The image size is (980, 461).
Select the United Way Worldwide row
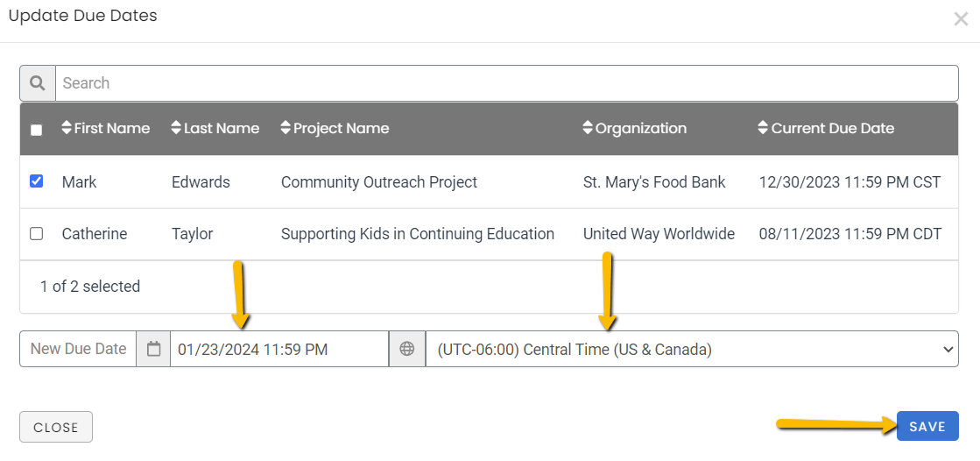tap(659, 234)
